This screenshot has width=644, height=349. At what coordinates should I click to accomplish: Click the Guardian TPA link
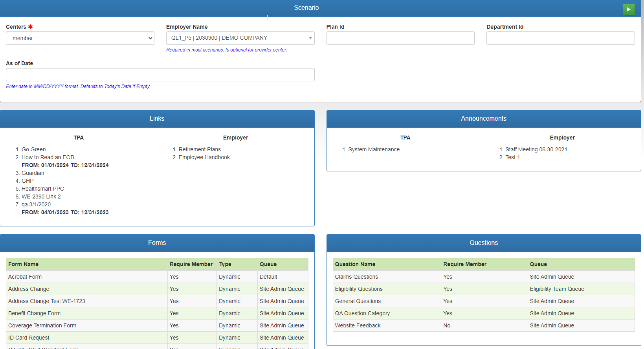coord(33,173)
